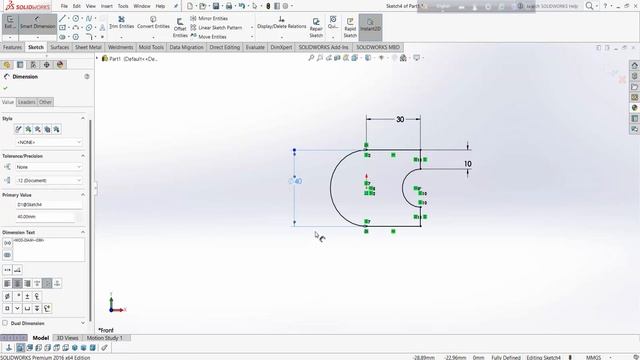The height and width of the screenshot is (360, 640).
Task: Select the Trim Entities tool
Action: pos(122,22)
